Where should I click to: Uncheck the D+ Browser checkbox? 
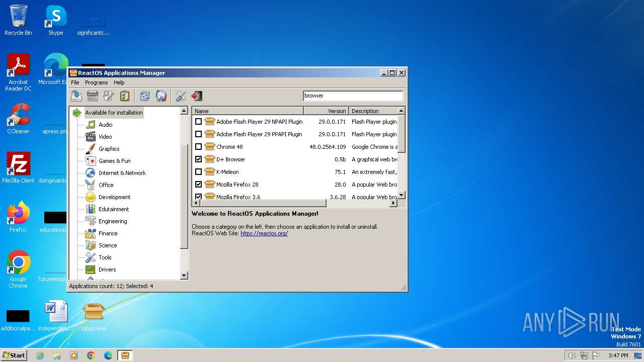[x=198, y=159]
